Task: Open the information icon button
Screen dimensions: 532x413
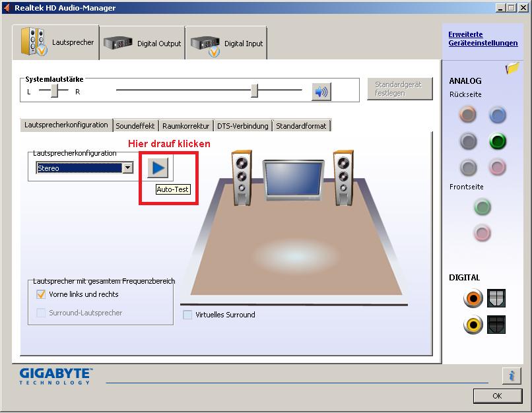Action: click(x=512, y=375)
